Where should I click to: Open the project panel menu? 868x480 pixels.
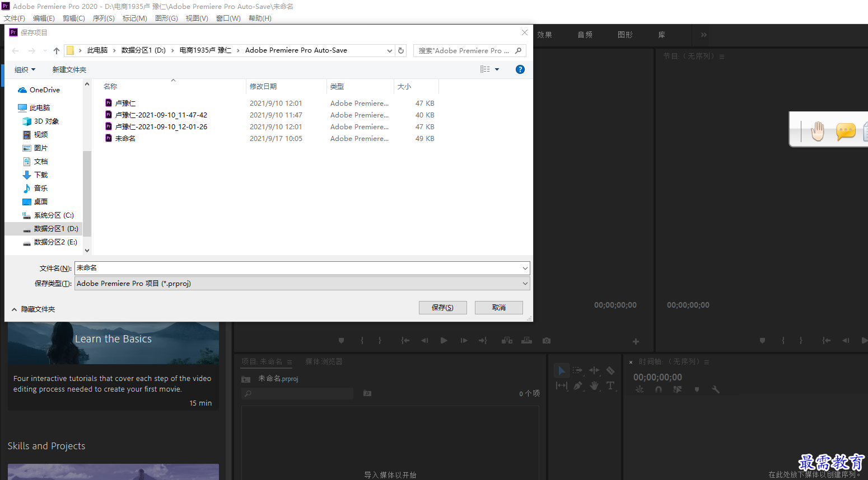point(290,362)
